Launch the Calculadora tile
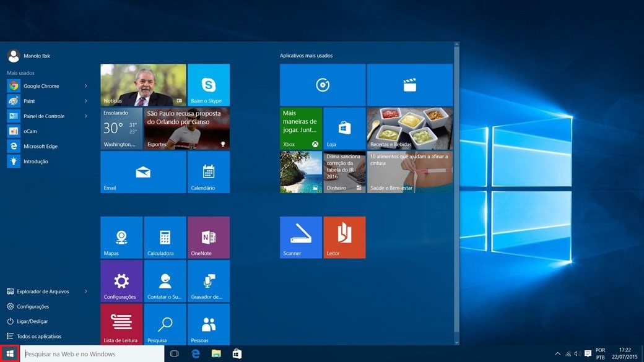The image size is (644, 362). [x=165, y=238]
